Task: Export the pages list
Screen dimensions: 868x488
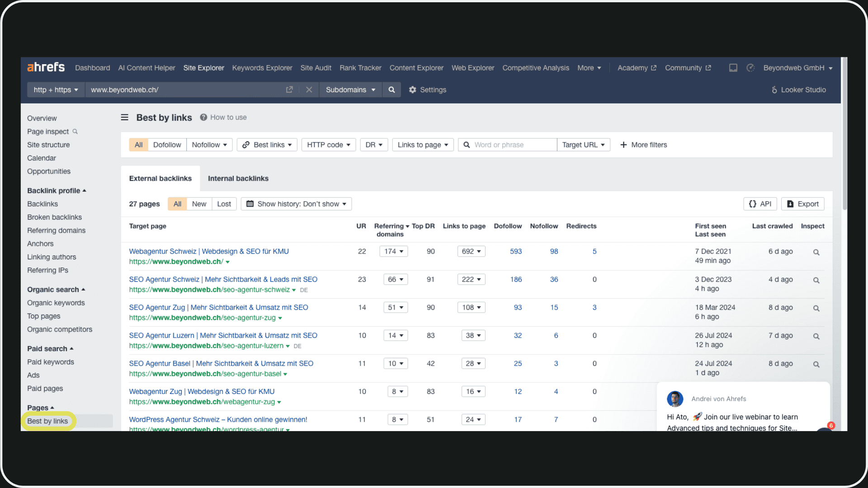Action: [802, 204]
